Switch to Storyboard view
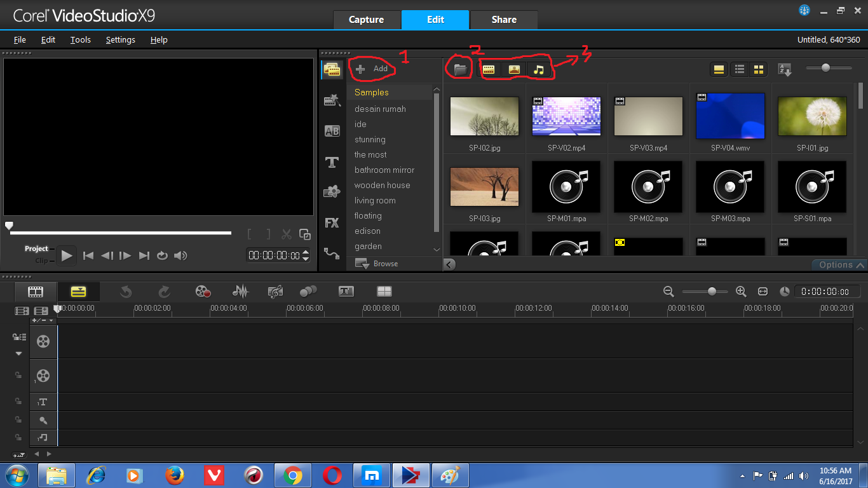The width and height of the screenshot is (868, 488). [x=35, y=291]
